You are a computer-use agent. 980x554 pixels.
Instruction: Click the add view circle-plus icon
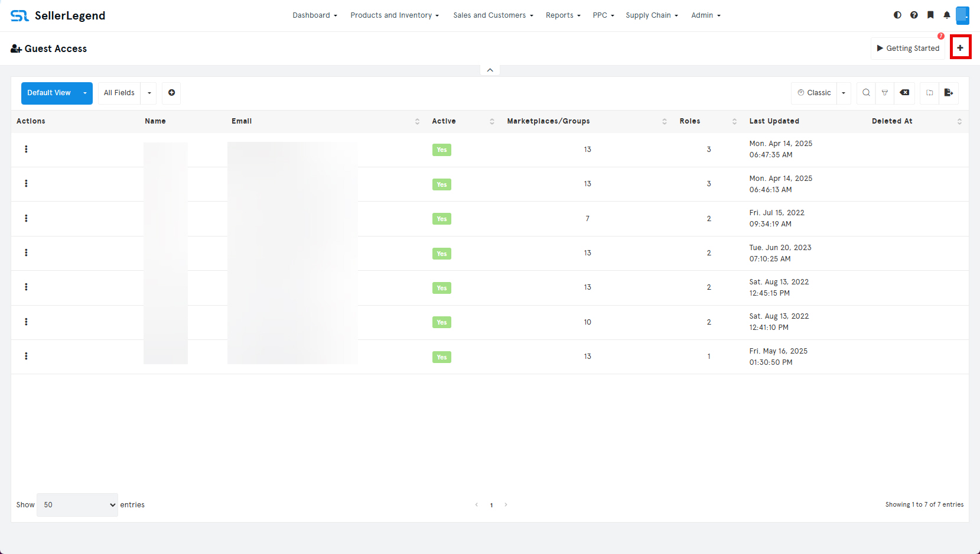click(171, 93)
